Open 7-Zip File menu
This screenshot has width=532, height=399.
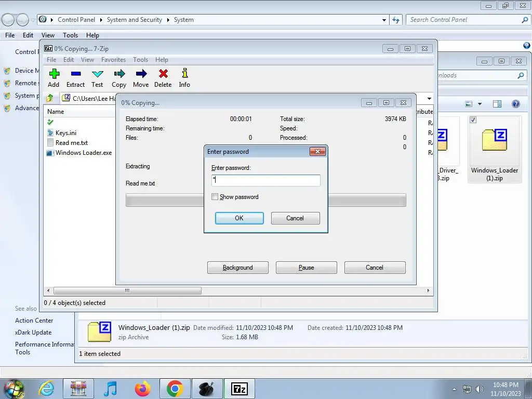click(51, 60)
